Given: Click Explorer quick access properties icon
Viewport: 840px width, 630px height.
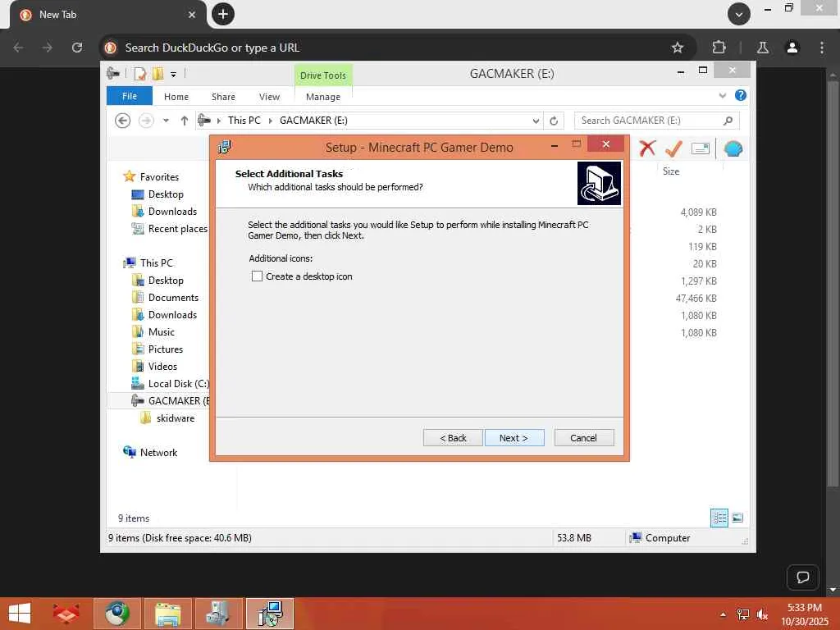Looking at the screenshot, I should coord(139,73).
